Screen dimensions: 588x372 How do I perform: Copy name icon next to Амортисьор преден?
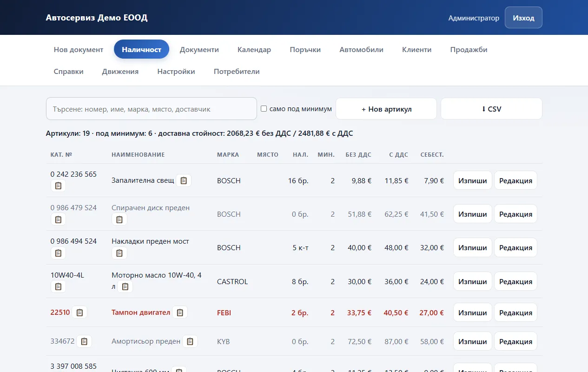(x=190, y=341)
